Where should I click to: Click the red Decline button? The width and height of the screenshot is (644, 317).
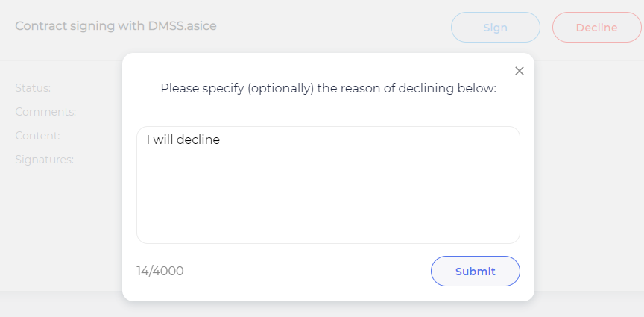(596, 28)
